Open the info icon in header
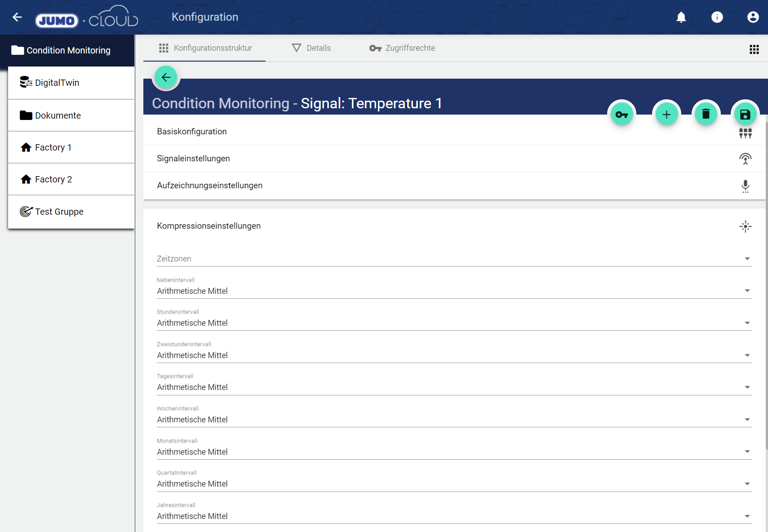This screenshot has width=768, height=532. click(x=717, y=17)
